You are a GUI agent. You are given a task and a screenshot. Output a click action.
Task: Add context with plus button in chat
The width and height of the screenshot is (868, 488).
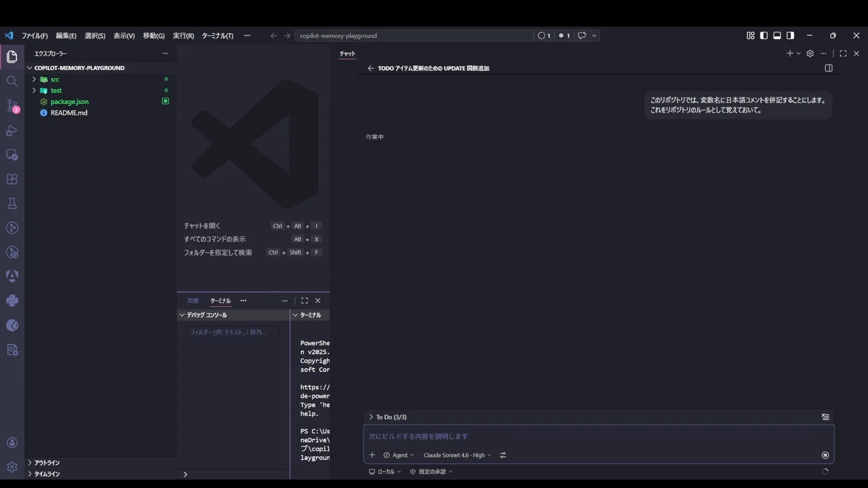(372, 455)
